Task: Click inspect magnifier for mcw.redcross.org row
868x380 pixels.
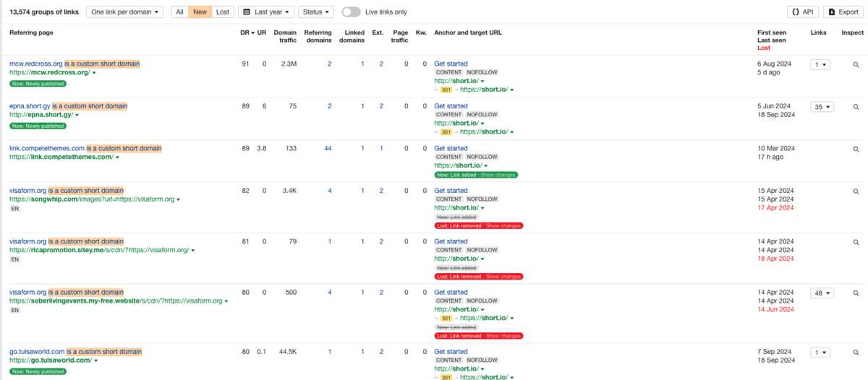Action: pyautogui.click(x=856, y=64)
